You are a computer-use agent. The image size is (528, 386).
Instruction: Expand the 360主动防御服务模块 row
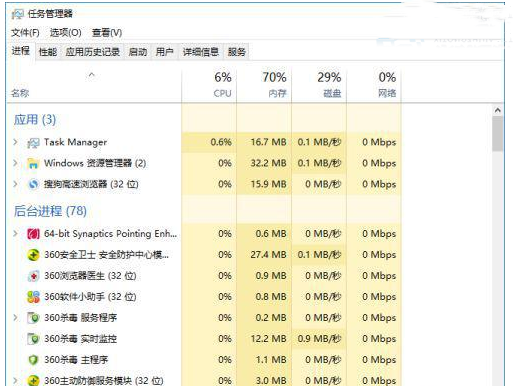15,380
